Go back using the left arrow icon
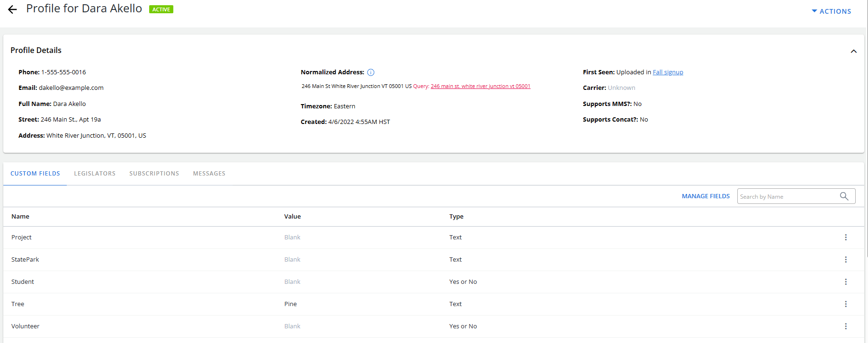This screenshot has width=868, height=343. click(x=12, y=9)
